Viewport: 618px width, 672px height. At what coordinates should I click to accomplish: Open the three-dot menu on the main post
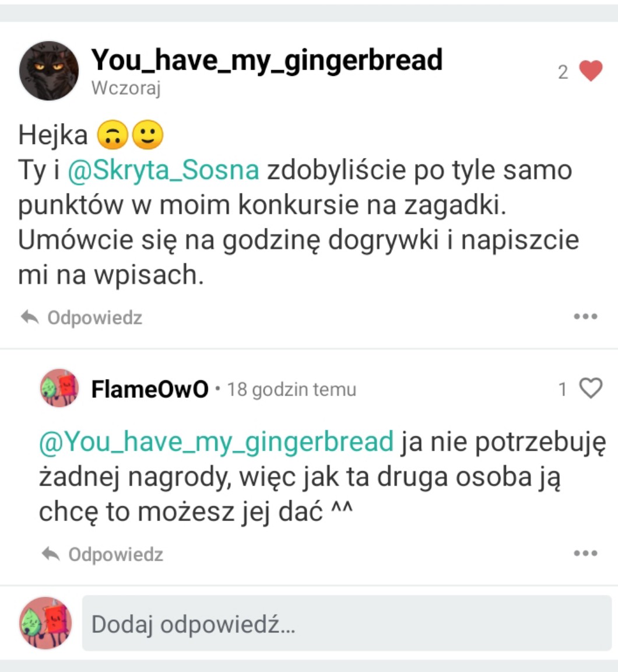pos(585,317)
